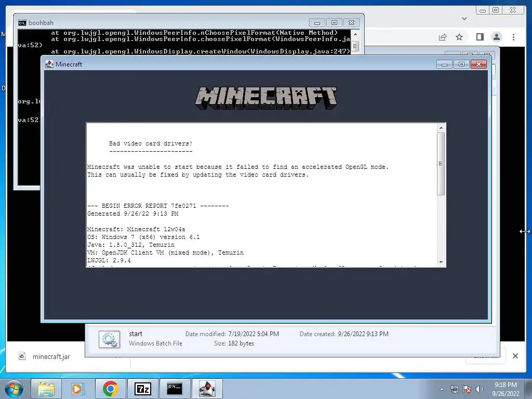This screenshot has width=532, height=399.
Task: Click the volume speaker tray icon
Action: [480, 389]
